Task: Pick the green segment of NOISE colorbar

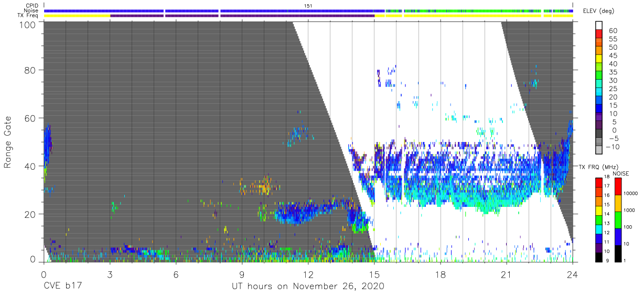Action: coord(618,220)
